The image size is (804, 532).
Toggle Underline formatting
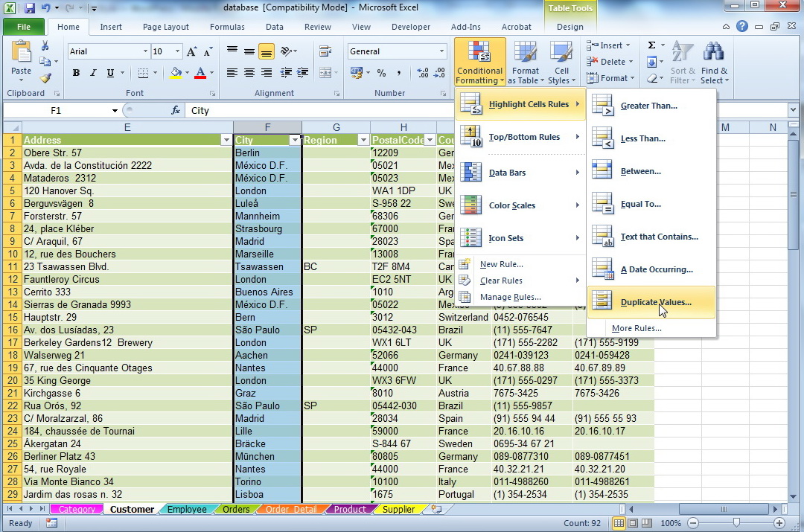click(110, 73)
